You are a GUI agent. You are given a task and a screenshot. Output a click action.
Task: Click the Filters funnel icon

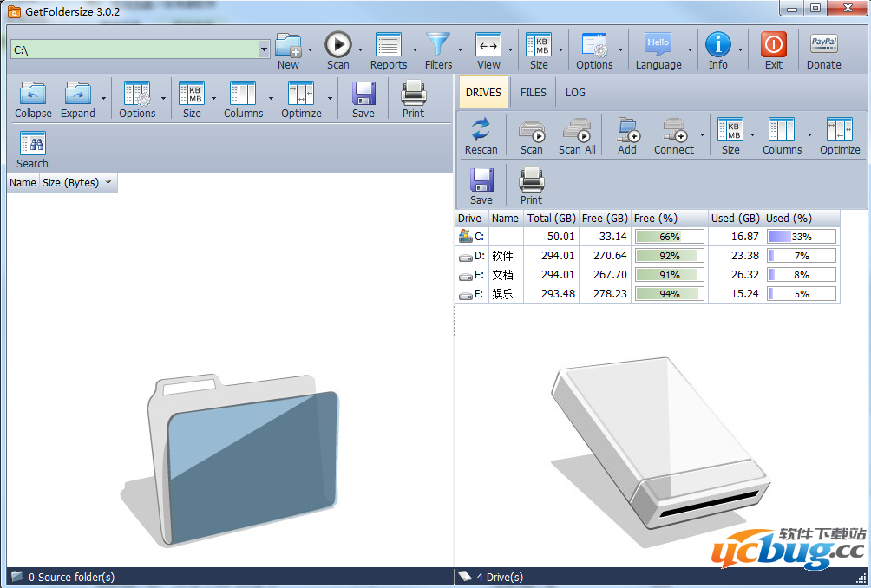438,45
